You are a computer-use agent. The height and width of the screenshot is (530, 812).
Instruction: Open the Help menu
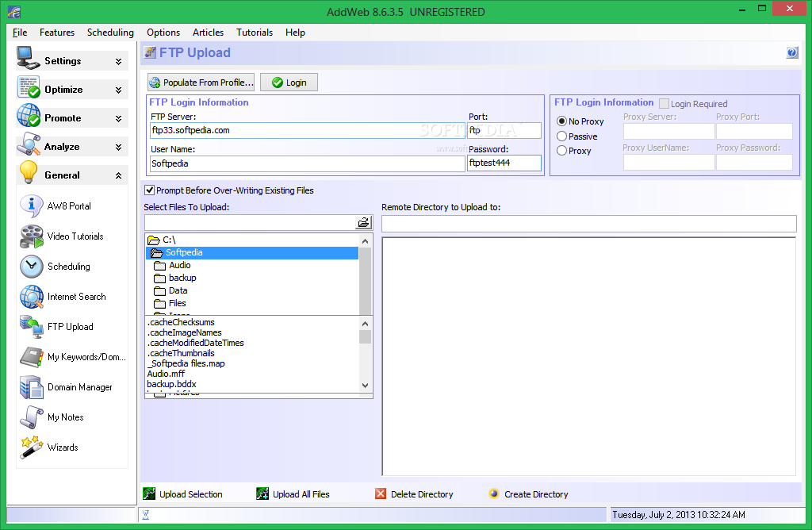pyautogui.click(x=295, y=32)
